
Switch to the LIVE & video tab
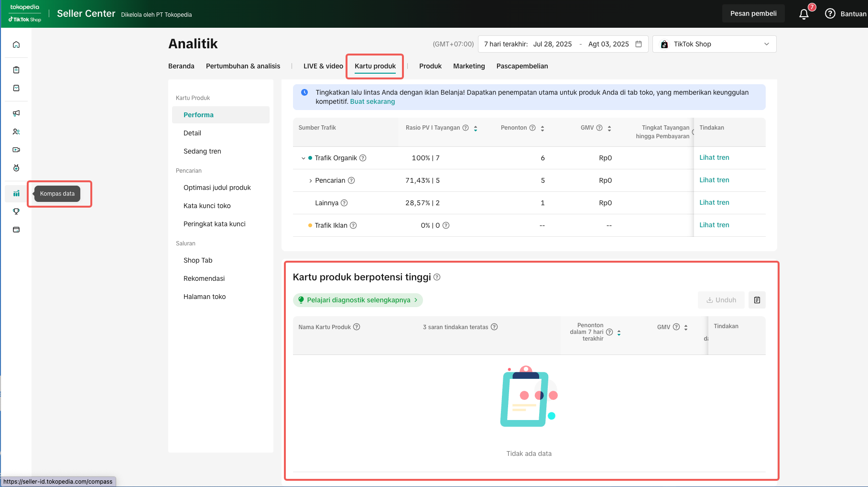323,66
